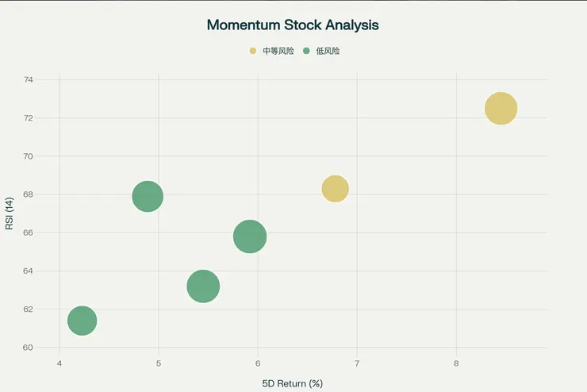Select the green bubble near RSI 63

203,286
